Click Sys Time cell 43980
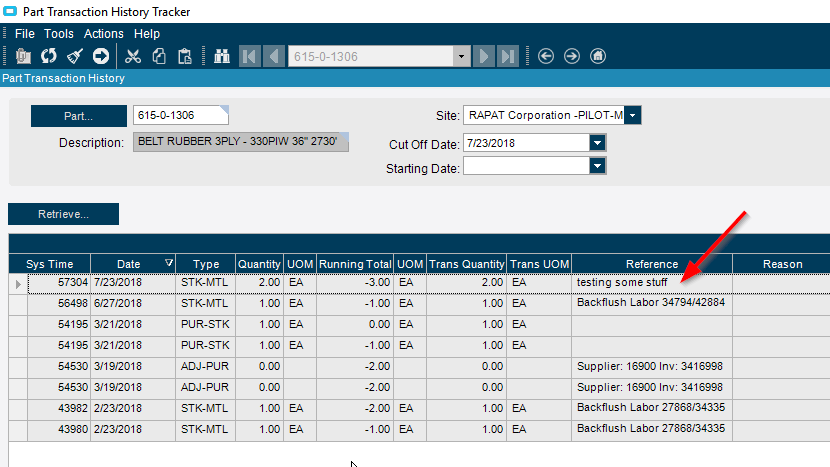Viewport: 830px width, 467px height. (59, 429)
